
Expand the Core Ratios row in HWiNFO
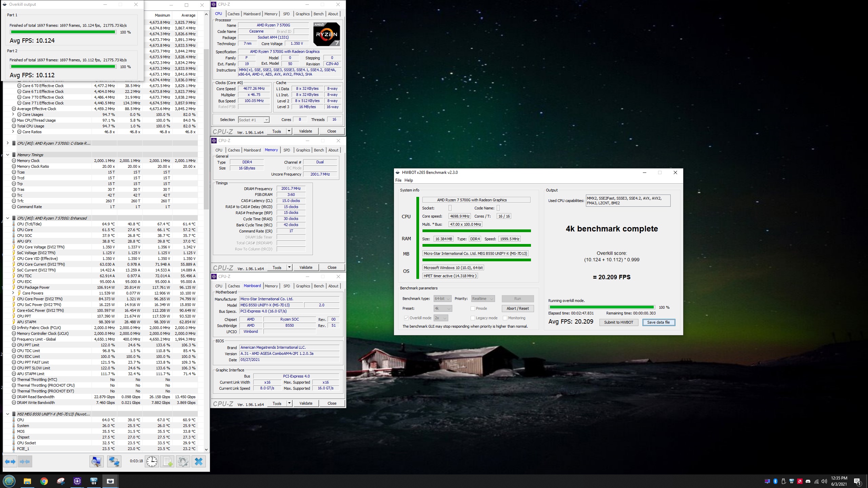coord(13,132)
